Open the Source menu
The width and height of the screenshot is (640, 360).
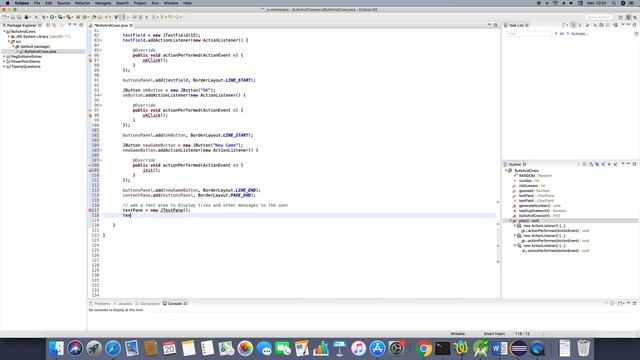pos(63,3)
